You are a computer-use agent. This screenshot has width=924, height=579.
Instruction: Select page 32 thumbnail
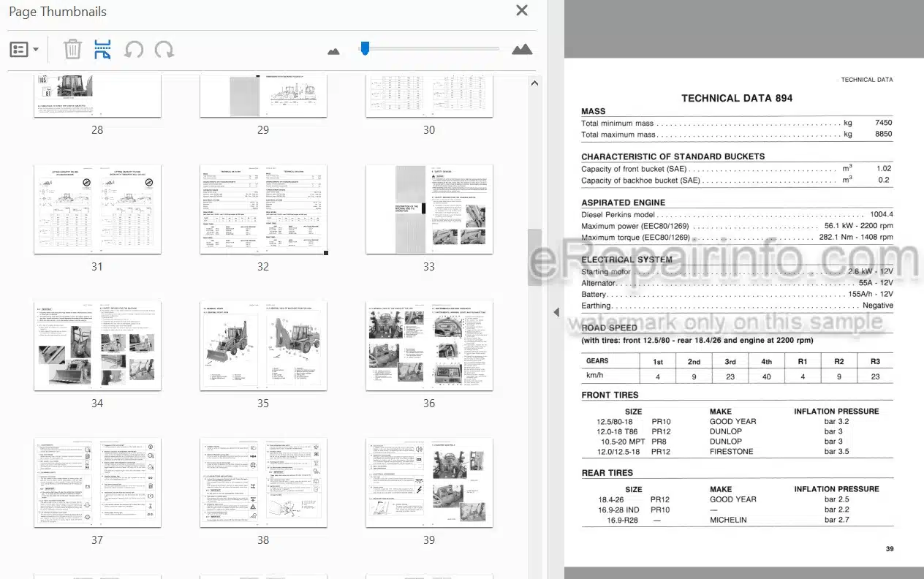coord(263,210)
